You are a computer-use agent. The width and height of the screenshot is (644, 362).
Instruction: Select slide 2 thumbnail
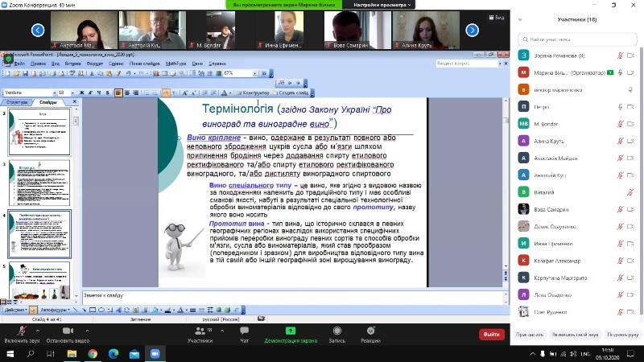(x=39, y=132)
